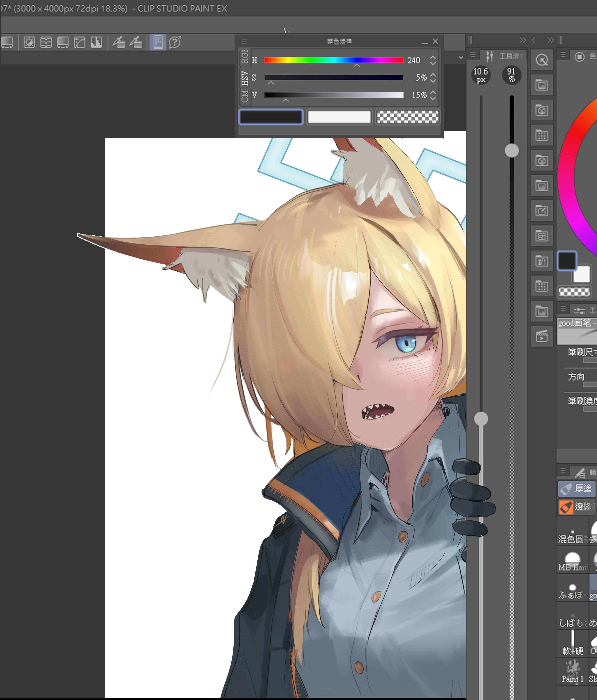Click the Clip Studio Assets search icon
Screen dimensions: 597x700
point(542,60)
